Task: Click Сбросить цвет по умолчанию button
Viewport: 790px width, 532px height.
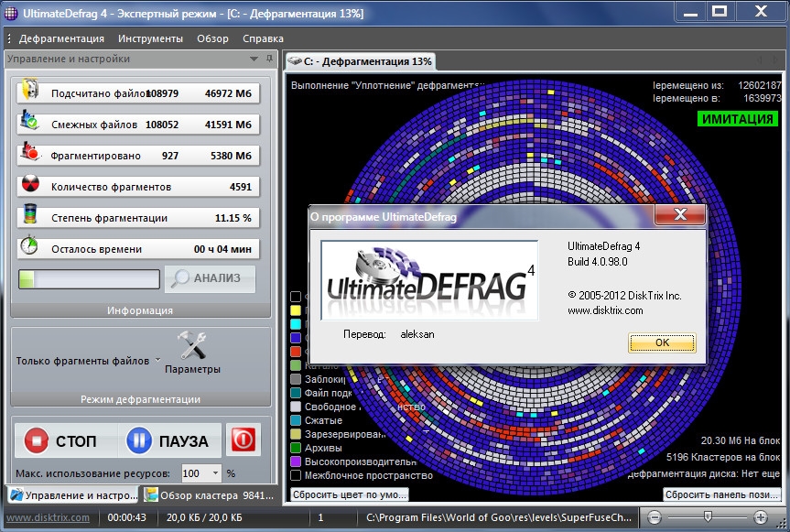Action: point(350,494)
